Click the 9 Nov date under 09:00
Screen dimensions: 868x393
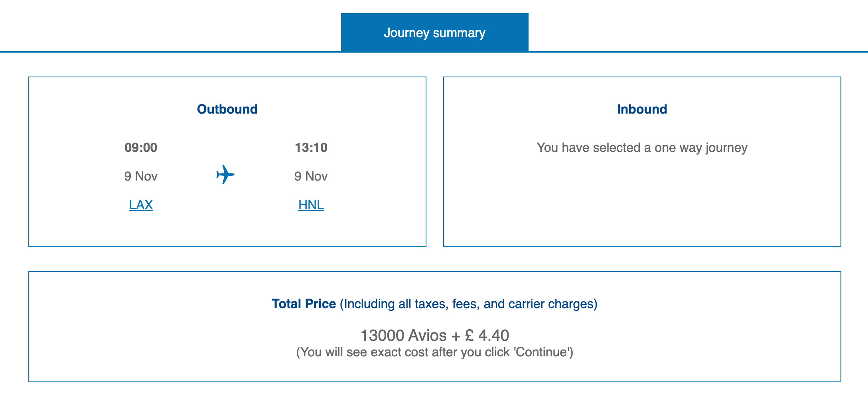click(x=141, y=176)
